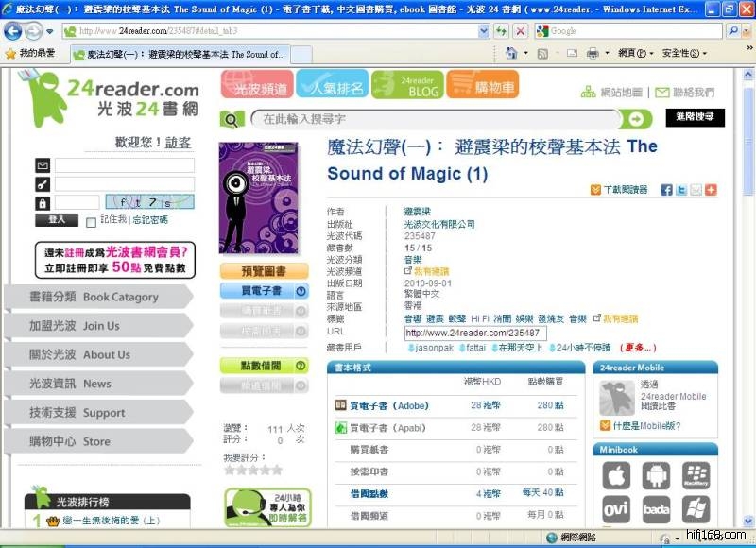Open the address bar history dropdown
The width and height of the screenshot is (756, 548).
tap(485, 30)
